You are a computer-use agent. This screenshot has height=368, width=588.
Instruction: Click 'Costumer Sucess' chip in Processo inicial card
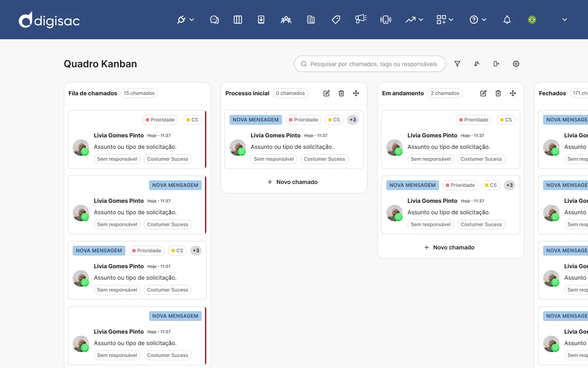pyautogui.click(x=325, y=159)
